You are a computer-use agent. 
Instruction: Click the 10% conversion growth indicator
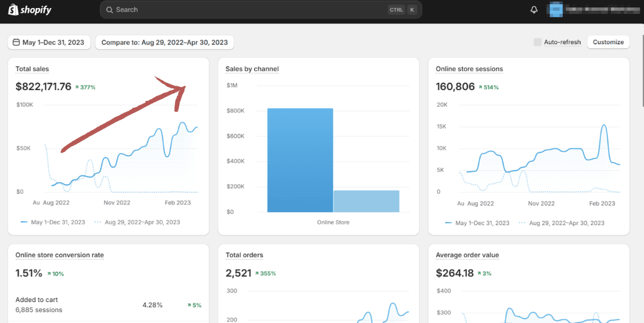(x=55, y=274)
